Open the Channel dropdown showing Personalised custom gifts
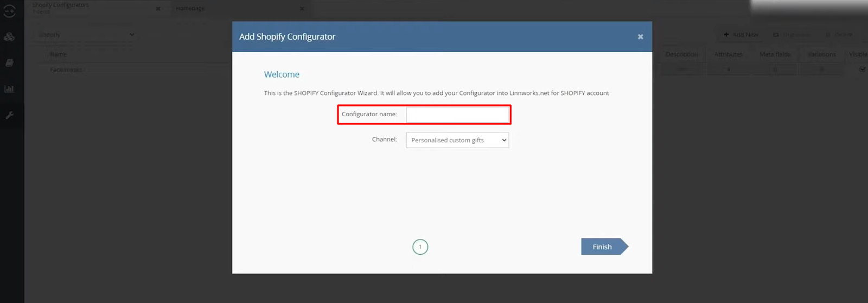The height and width of the screenshot is (303, 868). pyautogui.click(x=458, y=140)
